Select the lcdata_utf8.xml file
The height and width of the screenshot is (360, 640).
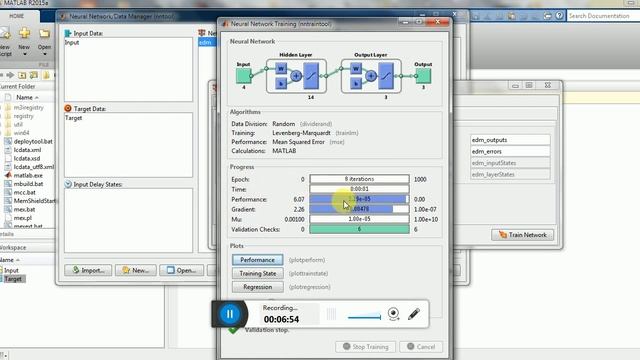(x=33, y=167)
